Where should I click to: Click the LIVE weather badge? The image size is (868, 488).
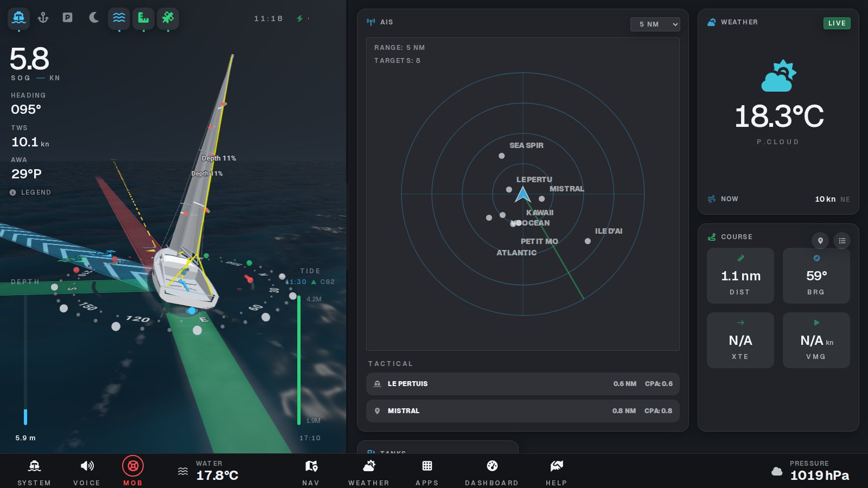(x=837, y=23)
